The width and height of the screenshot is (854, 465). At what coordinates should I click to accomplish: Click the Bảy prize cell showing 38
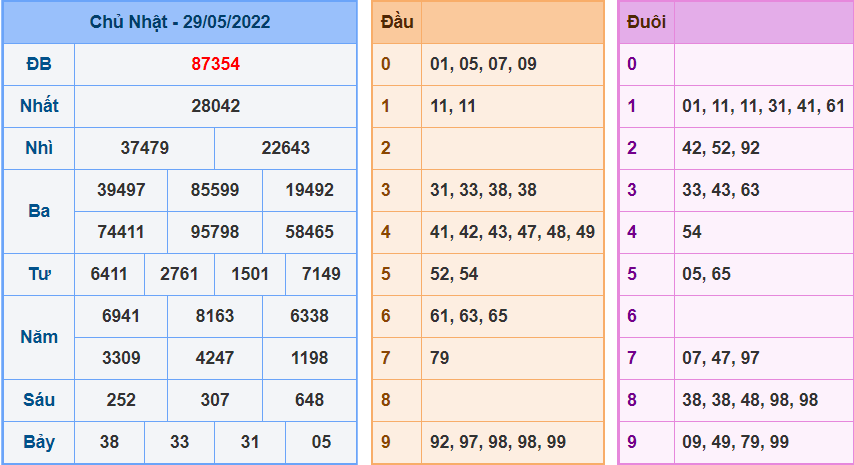point(109,442)
